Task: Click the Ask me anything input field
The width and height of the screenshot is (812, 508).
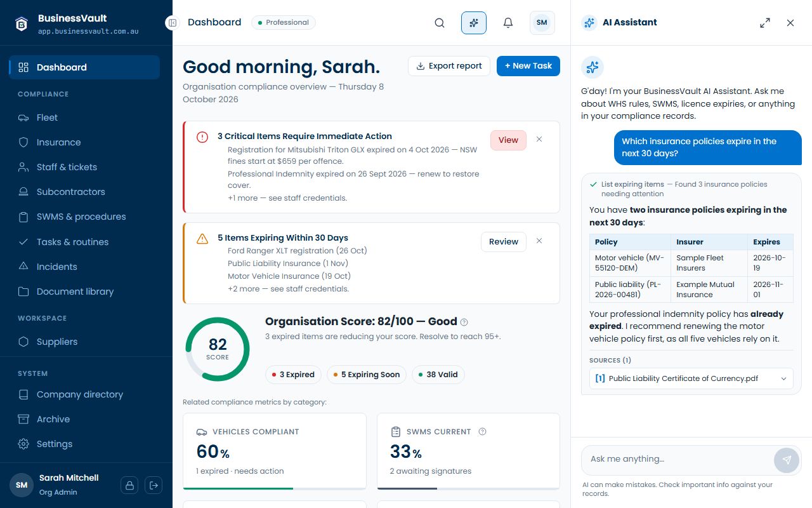Action: 676,459
